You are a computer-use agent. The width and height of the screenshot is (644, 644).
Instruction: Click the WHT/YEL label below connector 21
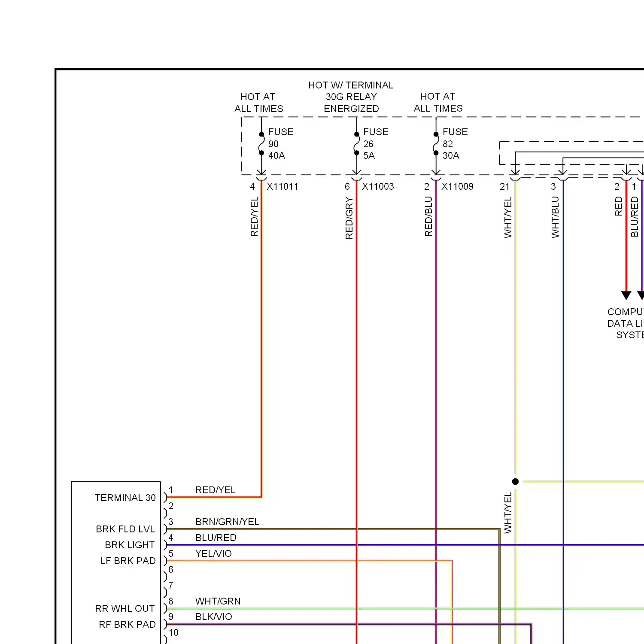click(x=508, y=217)
